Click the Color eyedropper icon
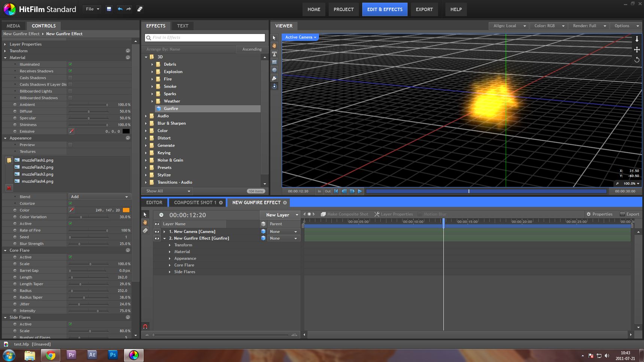Screen dimensions: 644x362 pos(72,210)
